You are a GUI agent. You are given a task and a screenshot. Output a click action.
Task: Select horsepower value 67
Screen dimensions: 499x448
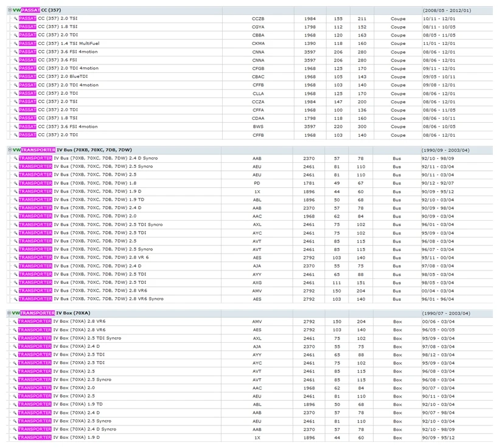[x=361, y=183]
